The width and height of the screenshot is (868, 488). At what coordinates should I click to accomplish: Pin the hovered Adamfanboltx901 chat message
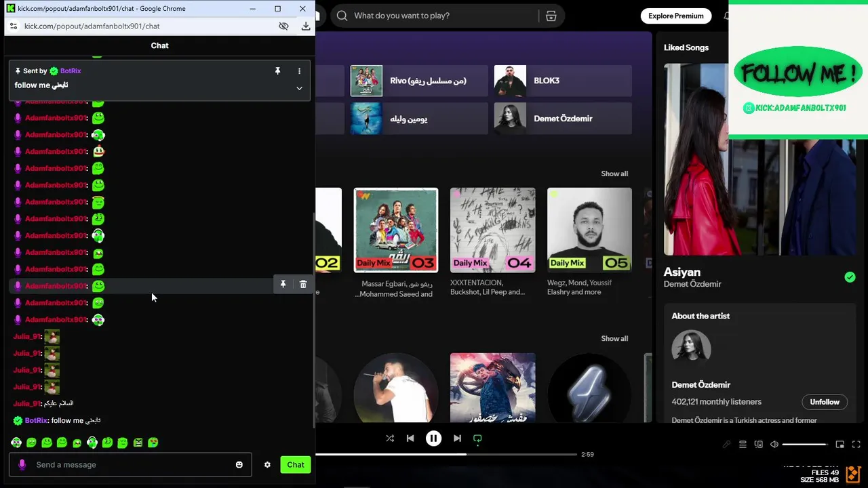(283, 285)
